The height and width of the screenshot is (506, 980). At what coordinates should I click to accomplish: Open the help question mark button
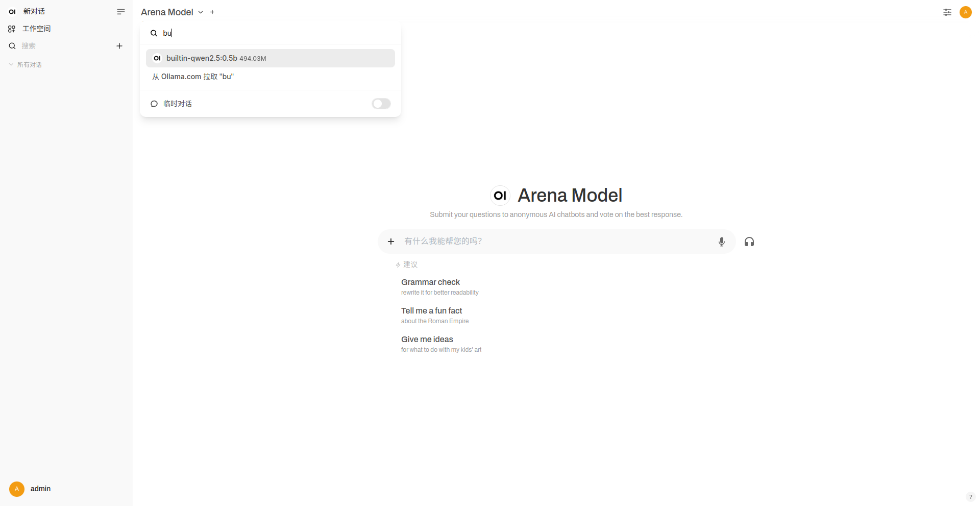[970, 497]
